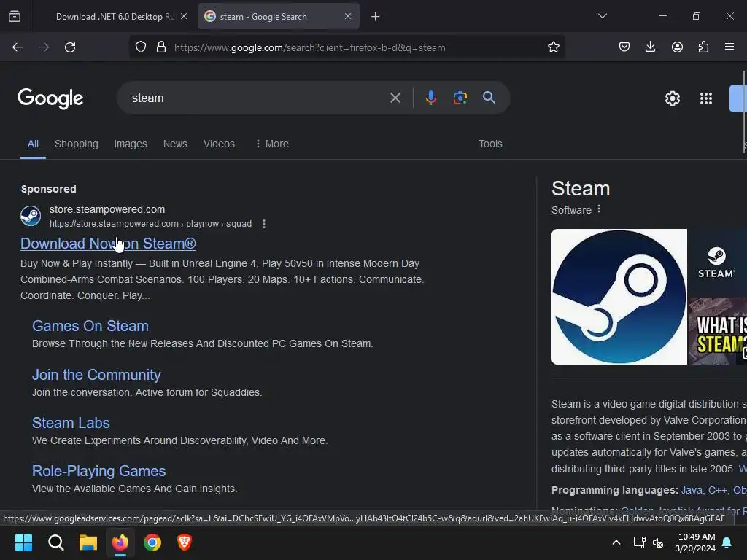The image size is (747, 560).
Task: Go back to previous page
Action: 18,47
